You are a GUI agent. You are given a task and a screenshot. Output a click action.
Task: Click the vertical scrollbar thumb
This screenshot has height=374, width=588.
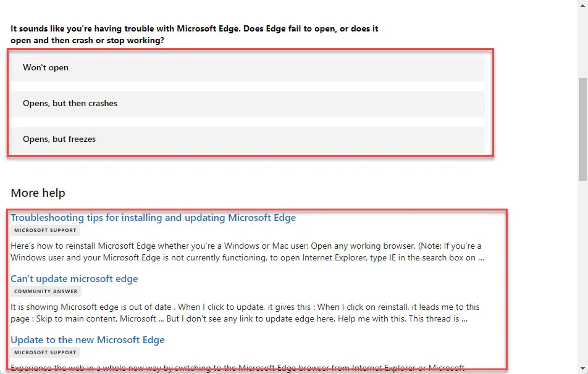pyautogui.click(x=583, y=129)
